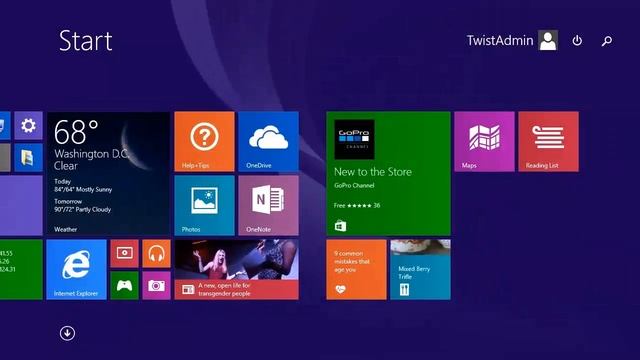Viewport: 640px width, 360px height.
Task: Open the File Explorer tile
Action: click(28, 158)
